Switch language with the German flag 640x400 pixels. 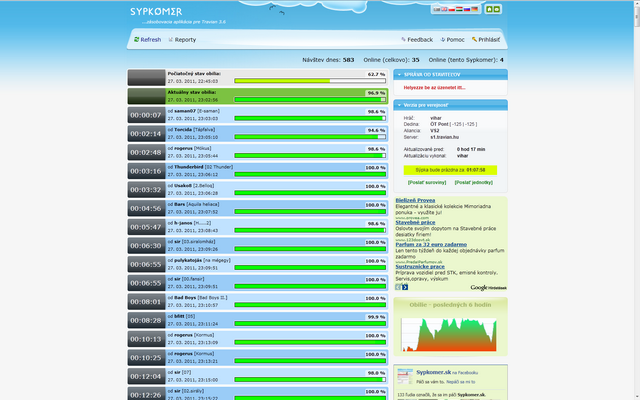475,9
